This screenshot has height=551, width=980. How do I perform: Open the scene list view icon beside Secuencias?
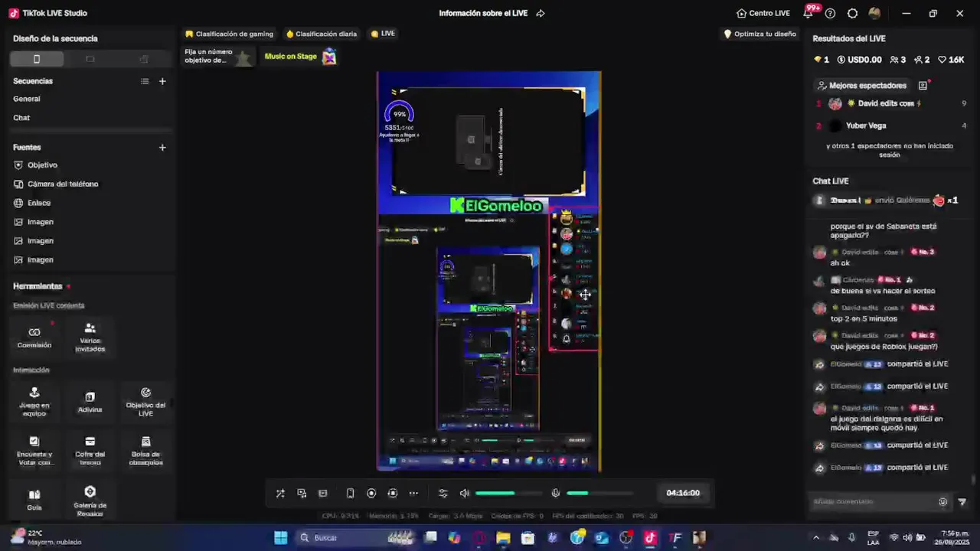click(145, 81)
